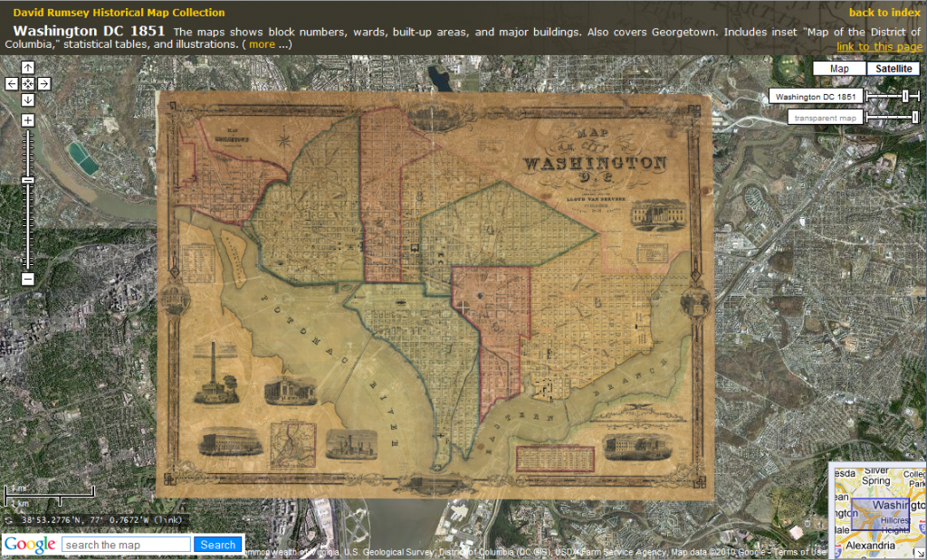This screenshot has width=927, height=560.
Task: Click the transparent map label
Action: [826, 118]
